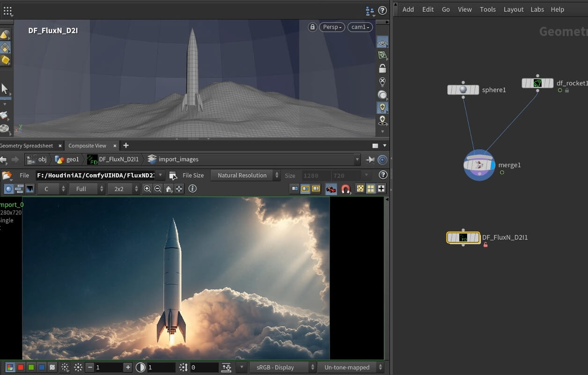Viewport: 588px width, 375px height.
Task: Toggle the green channel display button
Action: tap(31, 368)
